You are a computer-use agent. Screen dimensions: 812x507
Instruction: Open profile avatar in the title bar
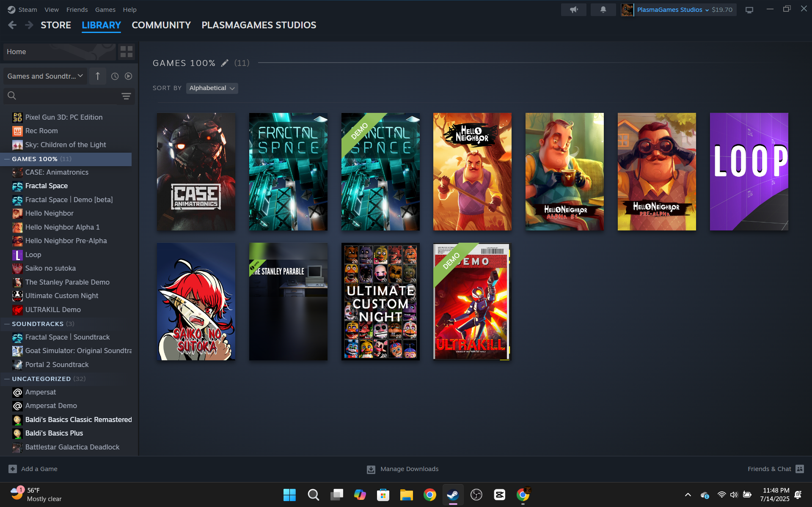(x=627, y=10)
